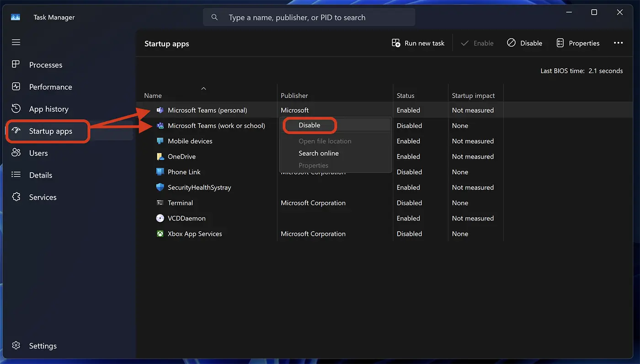Click the App history clock icon
The height and width of the screenshot is (364, 640).
click(x=16, y=109)
